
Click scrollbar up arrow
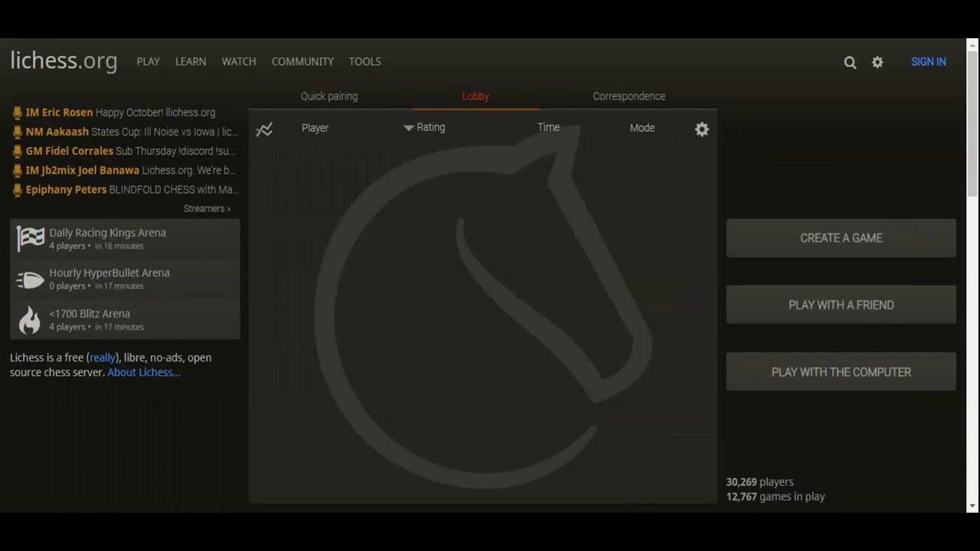pyautogui.click(x=972, y=44)
